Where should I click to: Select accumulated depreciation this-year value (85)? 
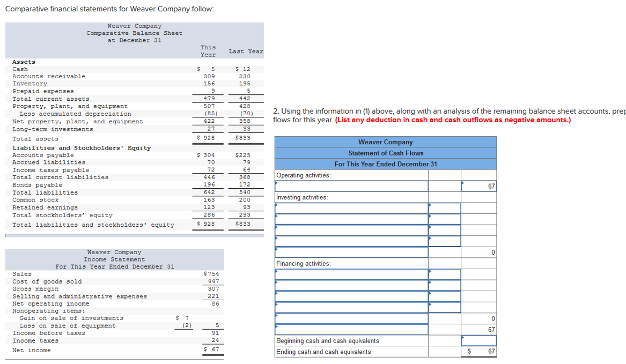pos(211,113)
